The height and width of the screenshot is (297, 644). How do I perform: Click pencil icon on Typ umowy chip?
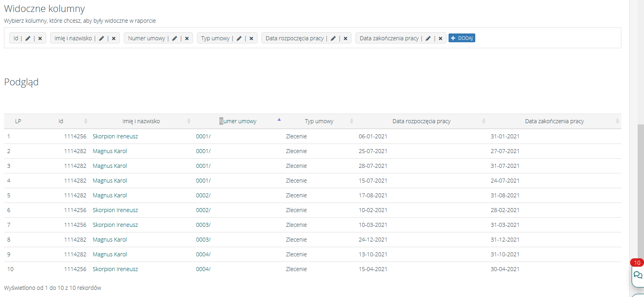pos(239,38)
